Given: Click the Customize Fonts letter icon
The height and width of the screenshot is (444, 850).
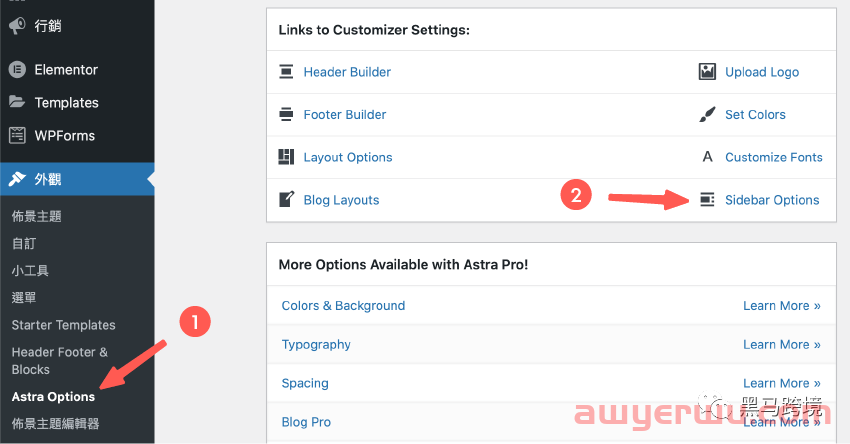Looking at the screenshot, I should coord(707,157).
